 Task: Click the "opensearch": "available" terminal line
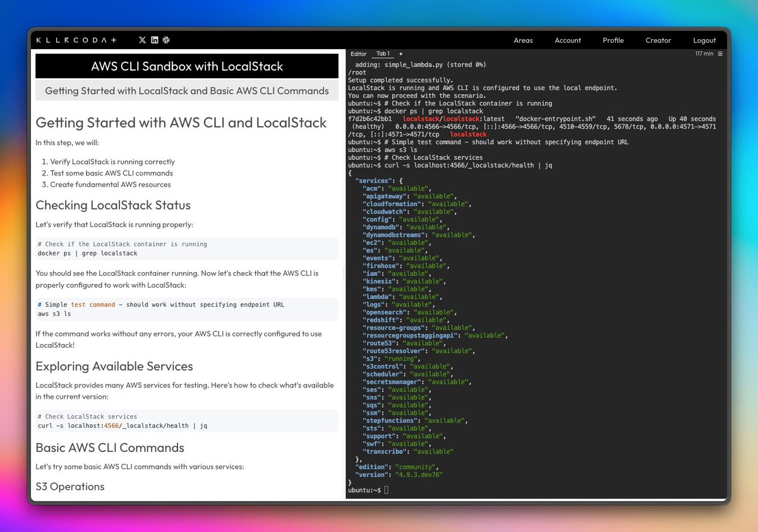click(410, 312)
